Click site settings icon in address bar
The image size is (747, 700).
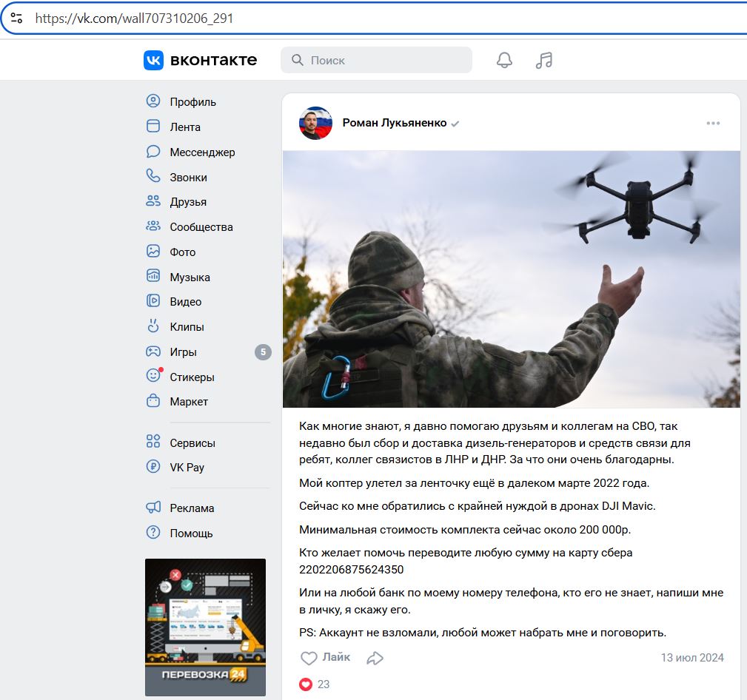17,18
